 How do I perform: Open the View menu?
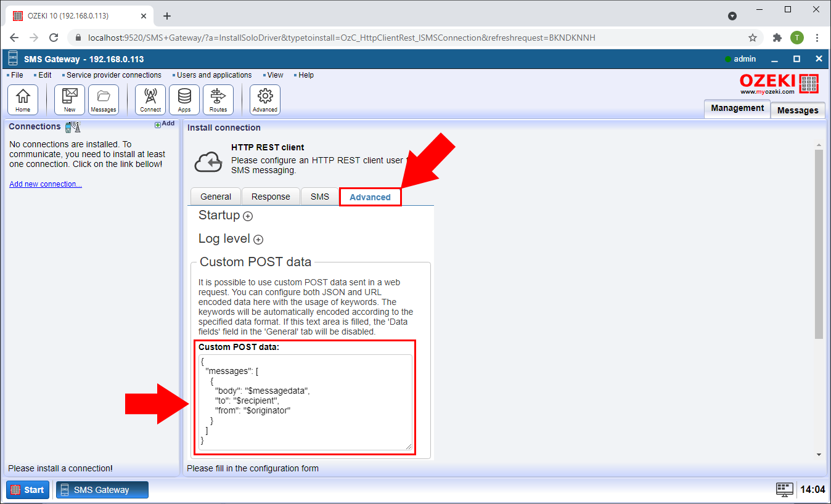click(x=275, y=75)
